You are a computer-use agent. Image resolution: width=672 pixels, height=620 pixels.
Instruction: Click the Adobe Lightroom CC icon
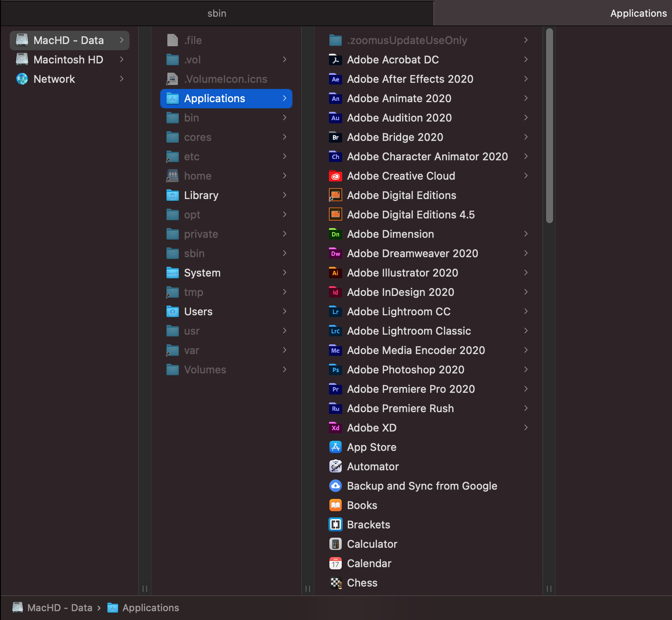click(336, 311)
